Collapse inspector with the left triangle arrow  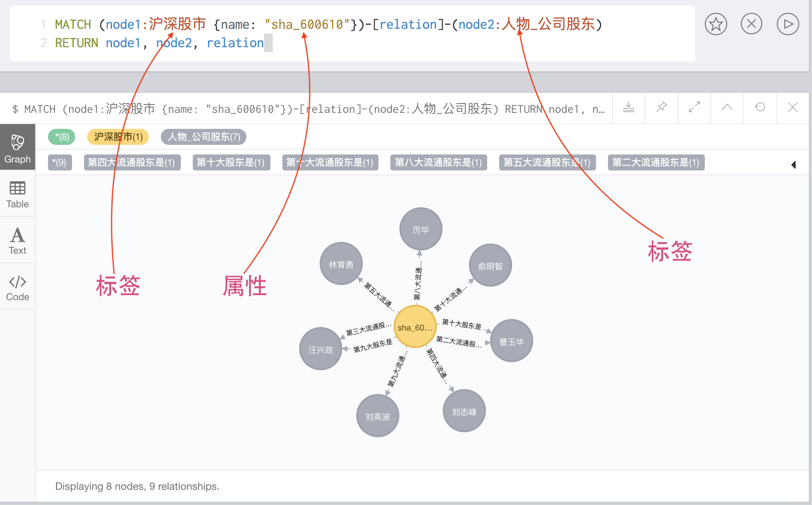[794, 164]
